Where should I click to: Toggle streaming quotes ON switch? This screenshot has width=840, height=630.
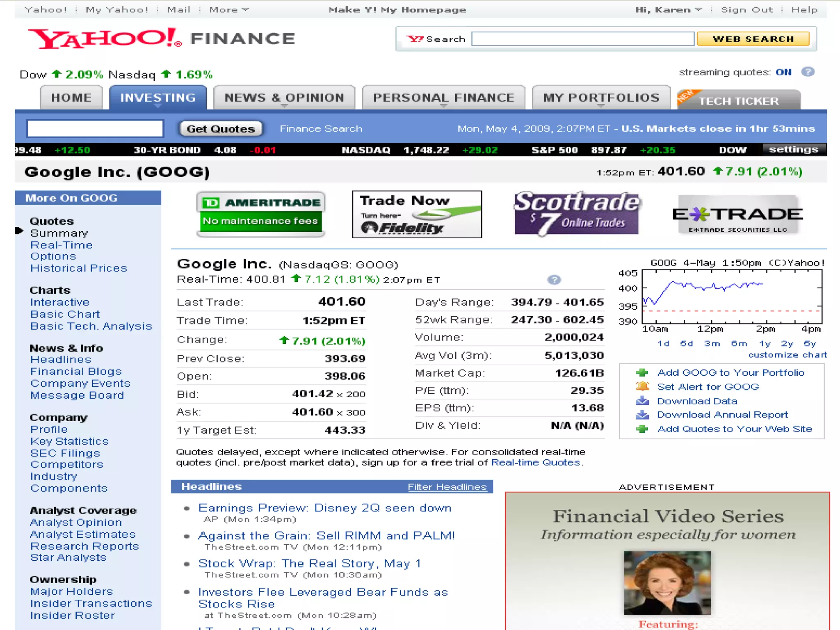tap(783, 72)
